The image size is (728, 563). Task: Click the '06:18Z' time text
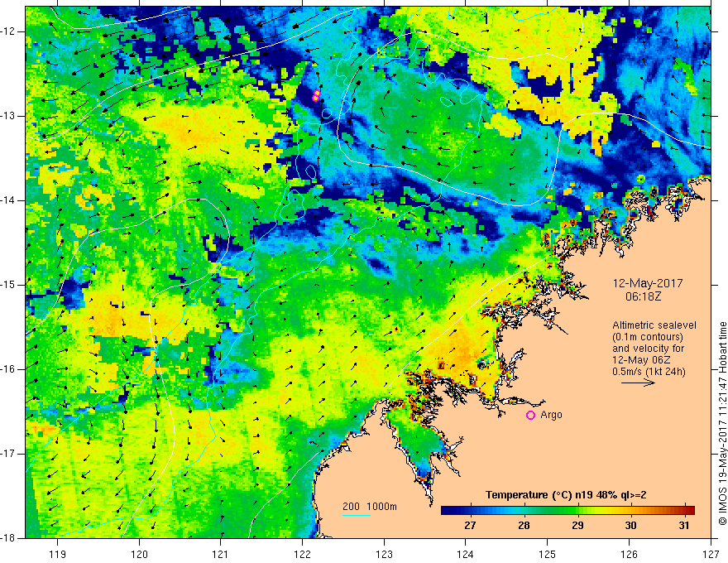[x=643, y=296]
